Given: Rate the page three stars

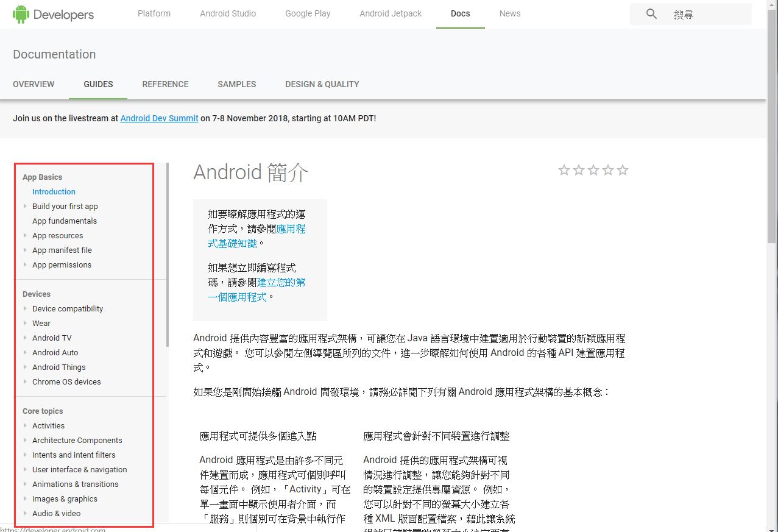Looking at the screenshot, I should coord(593,170).
